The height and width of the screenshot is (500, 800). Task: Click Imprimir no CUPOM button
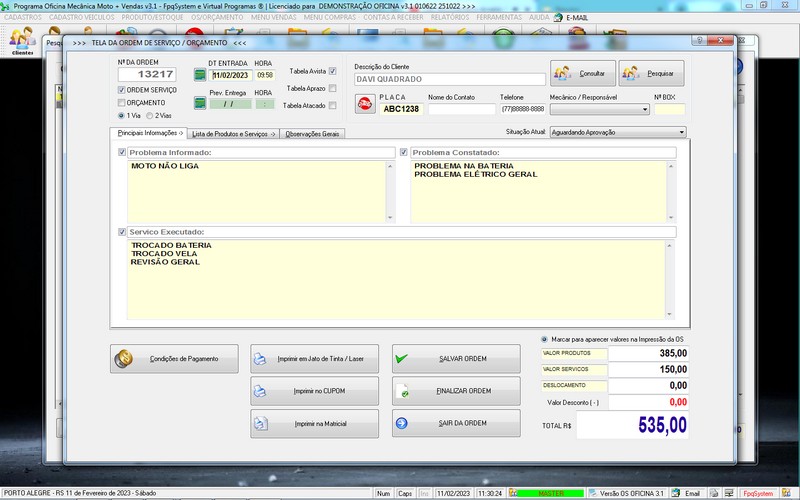pyautogui.click(x=314, y=391)
